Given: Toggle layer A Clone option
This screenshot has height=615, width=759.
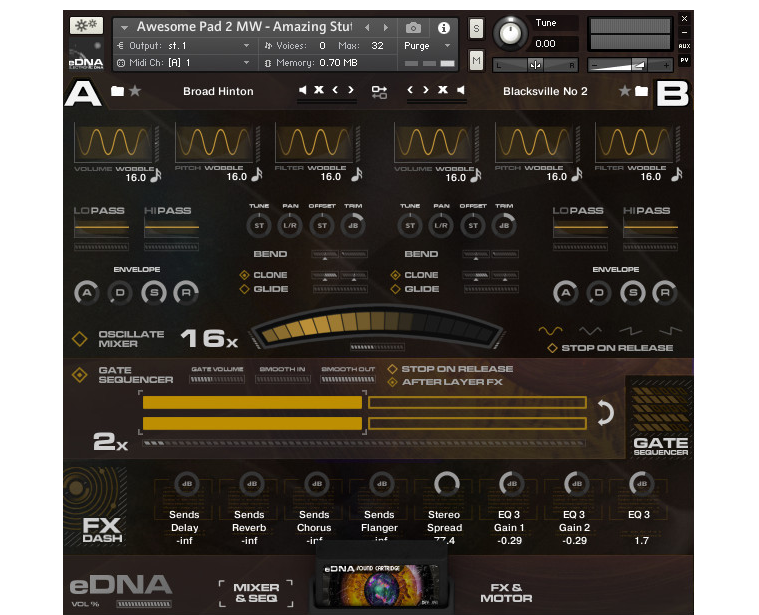Looking at the screenshot, I should [244, 275].
